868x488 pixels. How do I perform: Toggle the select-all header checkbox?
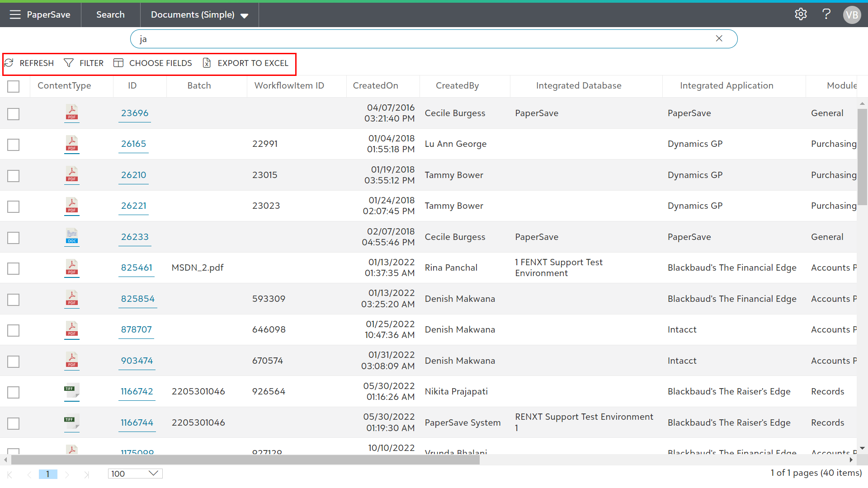[14, 86]
